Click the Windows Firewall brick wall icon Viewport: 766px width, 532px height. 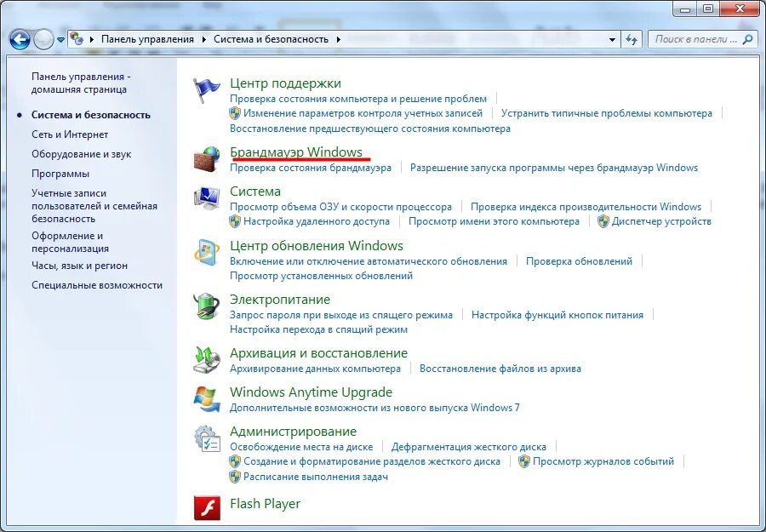207,159
